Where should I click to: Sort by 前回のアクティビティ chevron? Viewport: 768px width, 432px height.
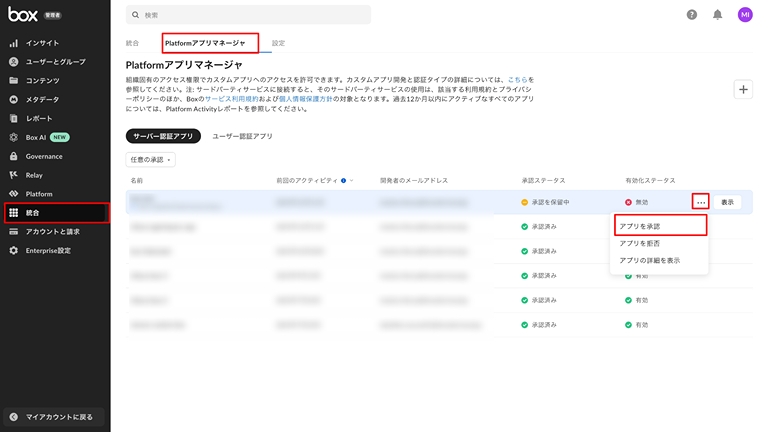[352, 181]
